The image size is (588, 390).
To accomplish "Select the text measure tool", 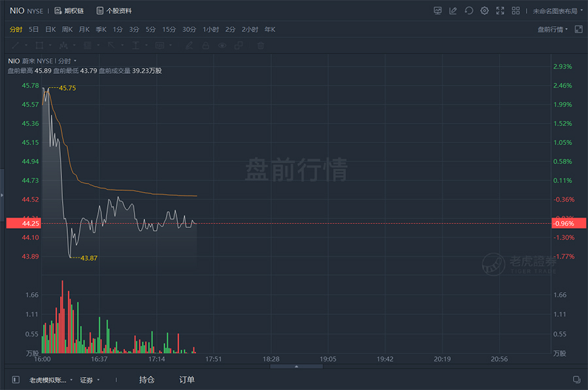I will (x=135, y=45).
